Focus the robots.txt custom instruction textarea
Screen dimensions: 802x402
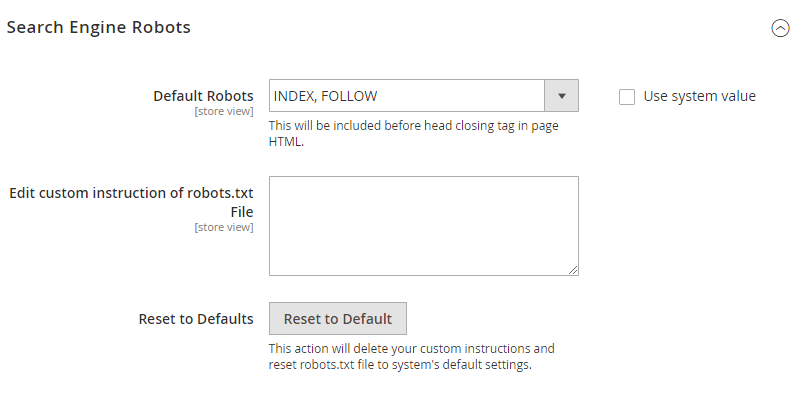click(x=424, y=226)
